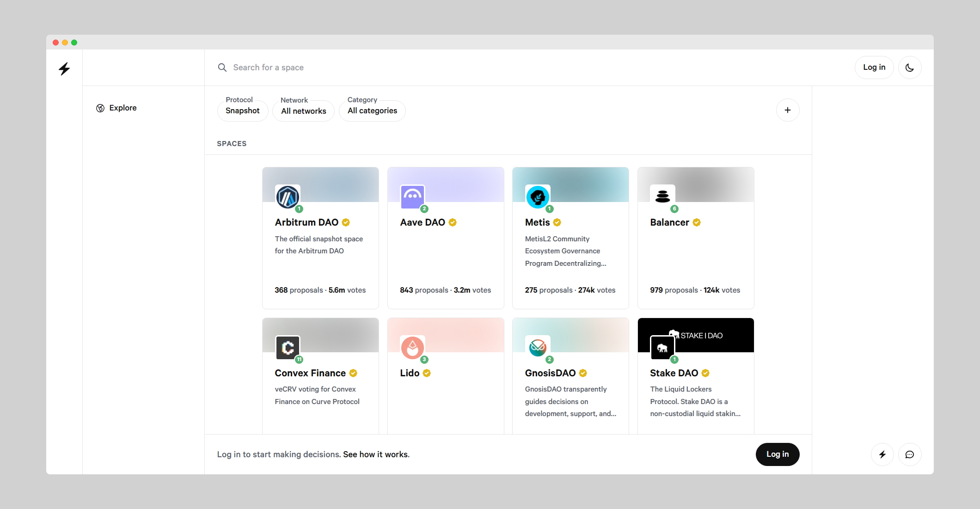This screenshot has height=509, width=980.
Task: Click the green badge 11 on Convex Finance
Action: coord(300,359)
